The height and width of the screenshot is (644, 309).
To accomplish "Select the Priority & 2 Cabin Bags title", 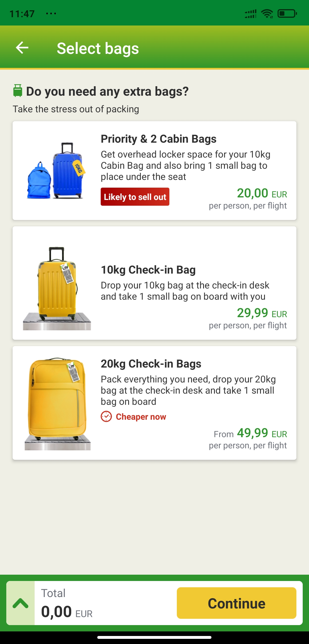I will 159,139.
